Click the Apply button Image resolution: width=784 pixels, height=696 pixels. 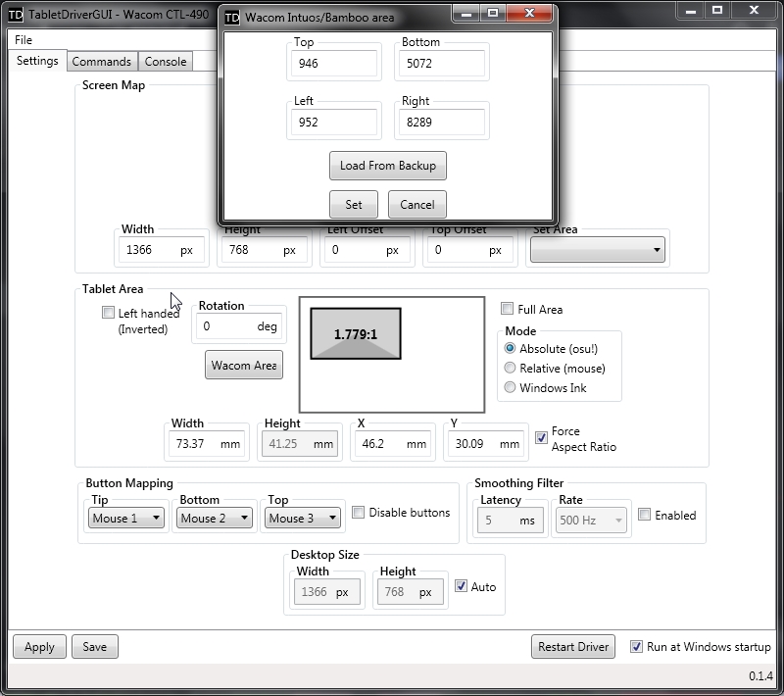click(x=39, y=647)
